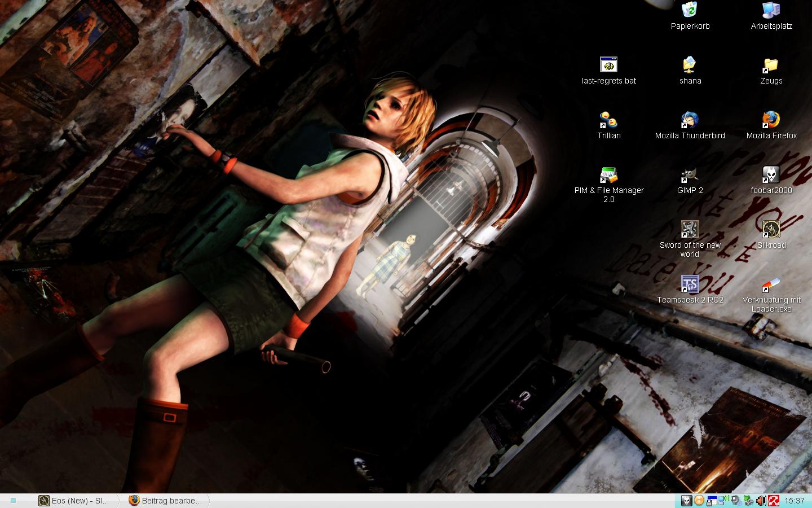
Task: Click the green cat tray icon
Action: pyautogui.click(x=748, y=501)
